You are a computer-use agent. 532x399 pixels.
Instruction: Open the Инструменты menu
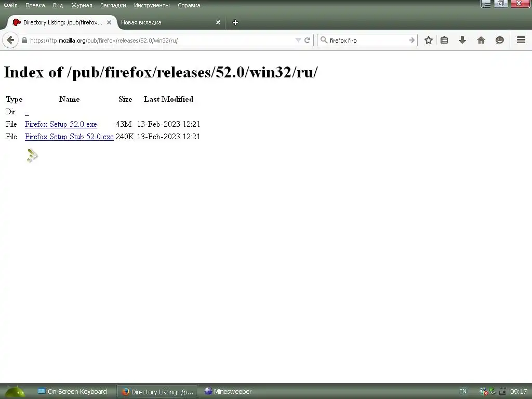pyautogui.click(x=152, y=5)
